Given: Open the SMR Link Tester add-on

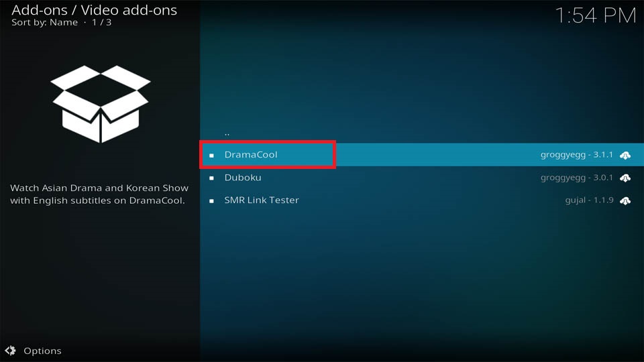Looking at the screenshot, I should pyautogui.click(x=422, y=200).
